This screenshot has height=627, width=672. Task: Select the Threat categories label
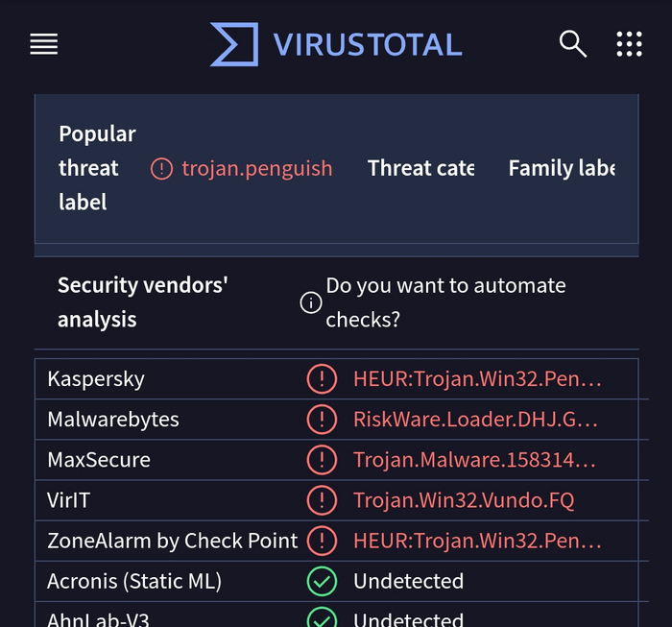point(420,169)
